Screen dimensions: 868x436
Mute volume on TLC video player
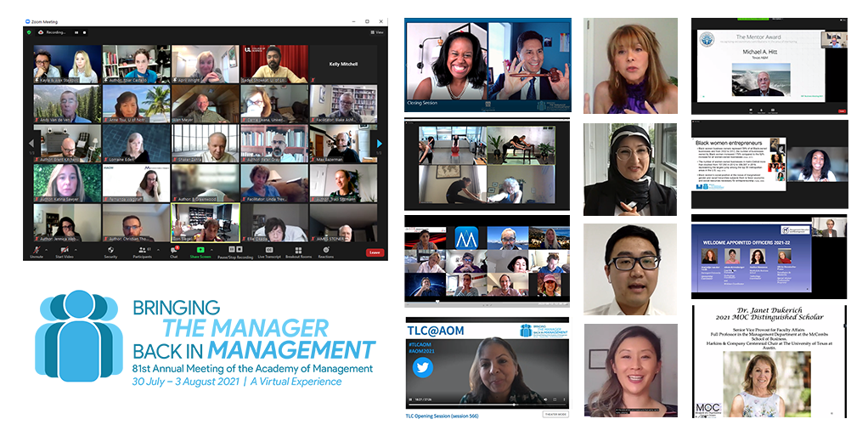pos(545,399)
